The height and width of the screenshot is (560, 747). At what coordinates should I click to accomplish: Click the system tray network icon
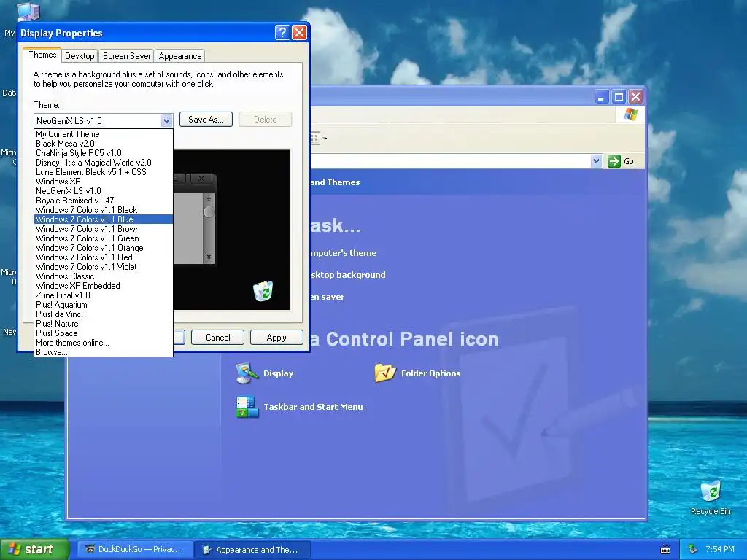(692, 550)
